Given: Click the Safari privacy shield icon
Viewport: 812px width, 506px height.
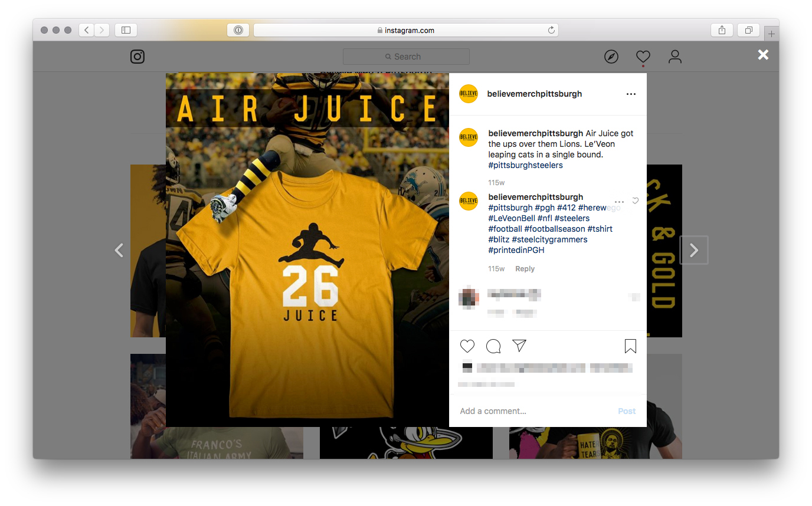Looking at the screenshot, I should pyautogui.click(x=238, y=30).
